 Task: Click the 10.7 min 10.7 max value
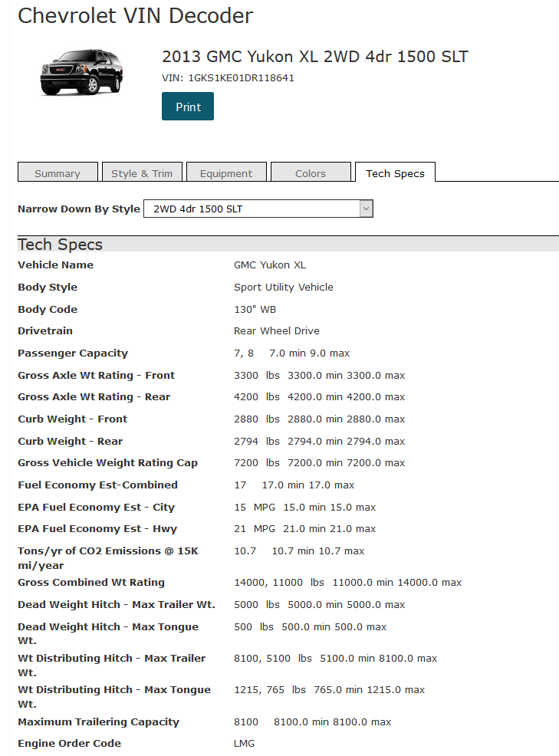coord(318,551)
